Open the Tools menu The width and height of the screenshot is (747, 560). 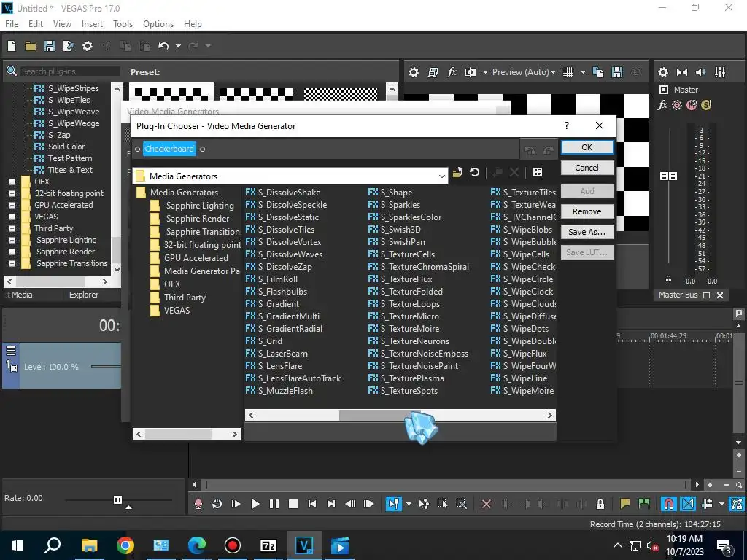pyautogui.click(x=123, y=24)
